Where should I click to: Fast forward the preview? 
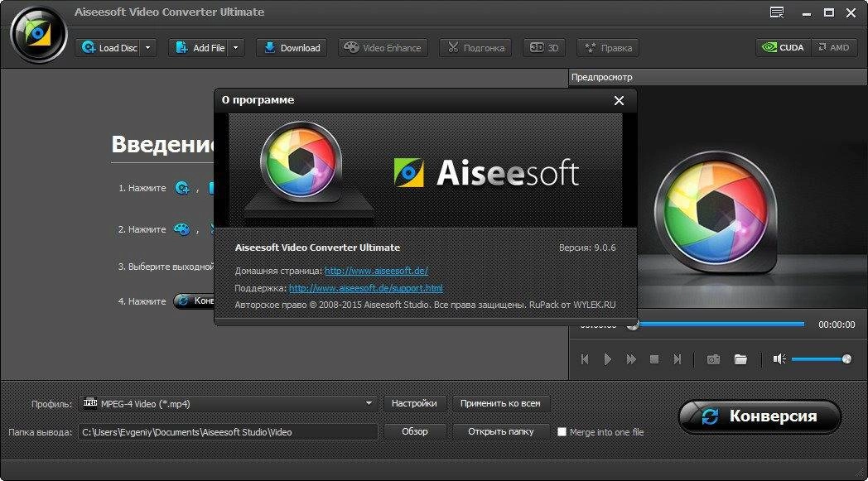(x=631, y=359)
